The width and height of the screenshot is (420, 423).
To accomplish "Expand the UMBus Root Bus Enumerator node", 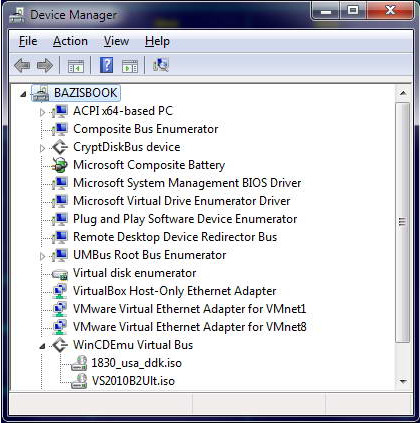I will click(x=42, y=256).
